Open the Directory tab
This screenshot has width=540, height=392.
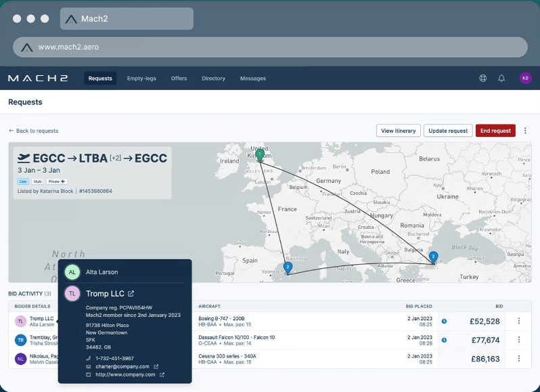[213, 79]
